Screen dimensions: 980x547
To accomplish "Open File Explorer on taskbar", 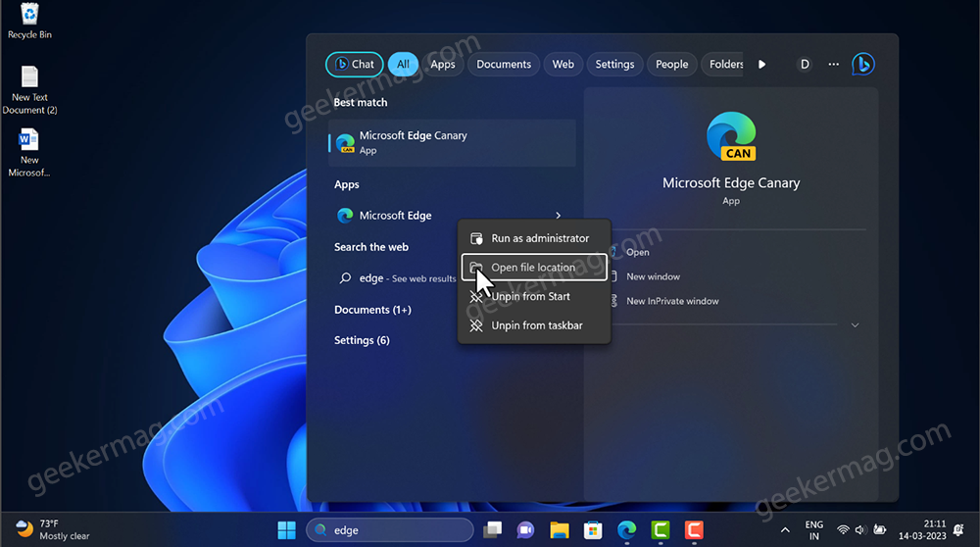I will 560,530.
